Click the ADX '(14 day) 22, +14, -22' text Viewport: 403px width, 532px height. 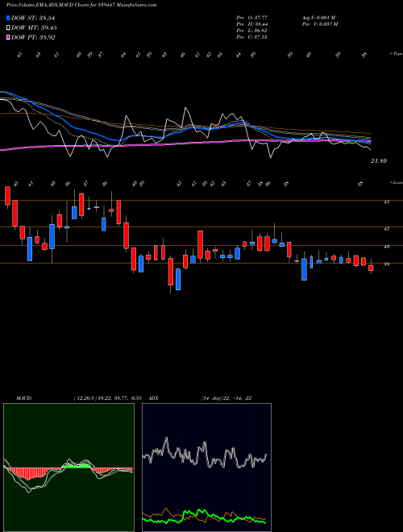click(x=226, y=398)
